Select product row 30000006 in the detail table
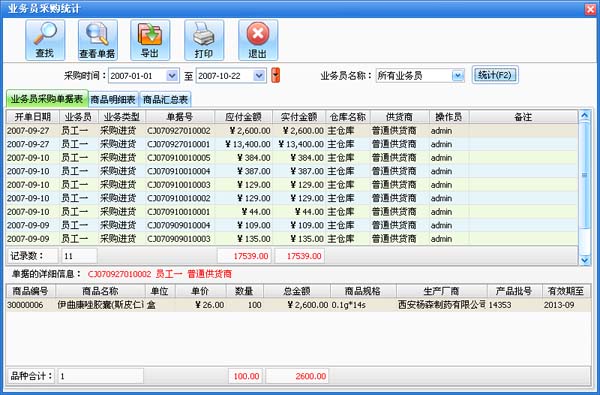This screenshot has height=395, width=600. (298, 305)
